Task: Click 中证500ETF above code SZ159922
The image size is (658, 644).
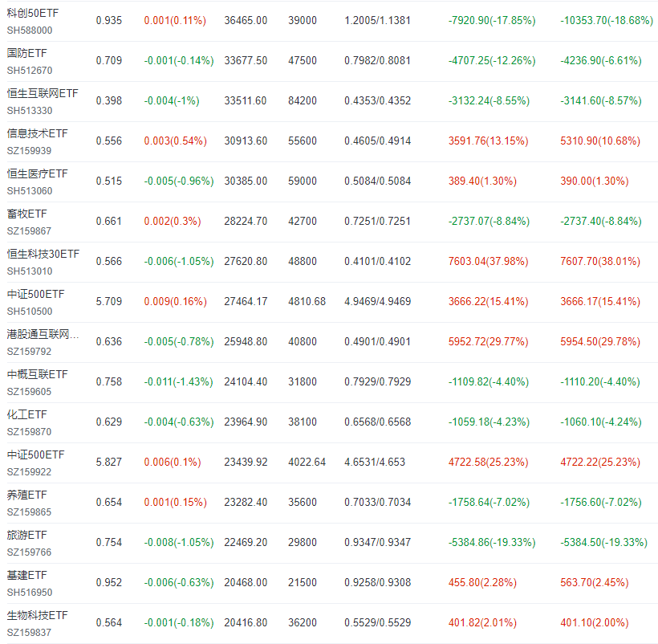Action: point(35,454)
